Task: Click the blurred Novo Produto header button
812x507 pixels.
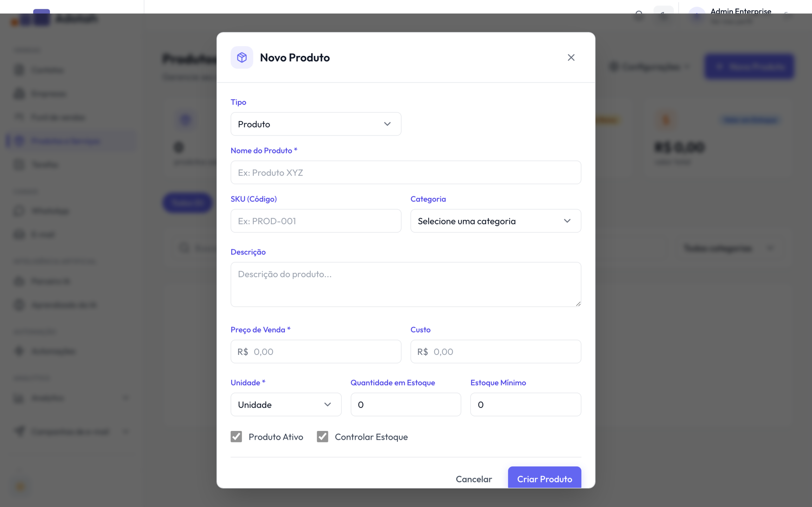Action: coord(749,67)
